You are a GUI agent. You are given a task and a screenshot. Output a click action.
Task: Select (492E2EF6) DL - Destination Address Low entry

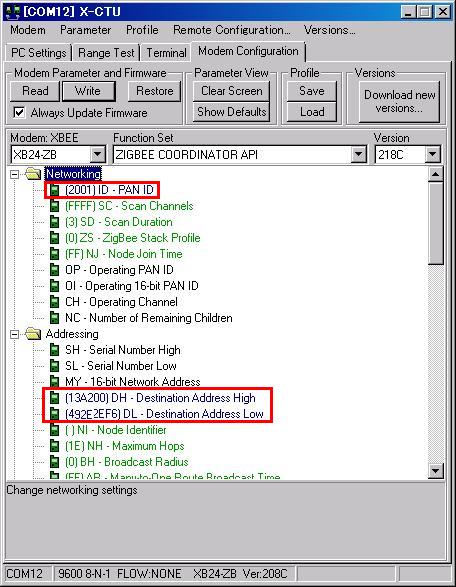point(164,414)
